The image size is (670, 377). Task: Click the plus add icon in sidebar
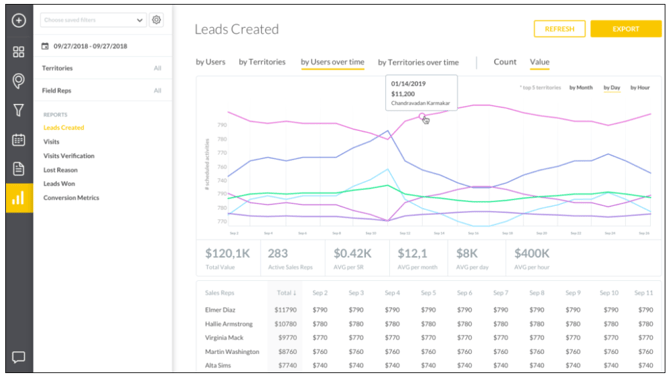pyautogui.click(x=18, y=21)
